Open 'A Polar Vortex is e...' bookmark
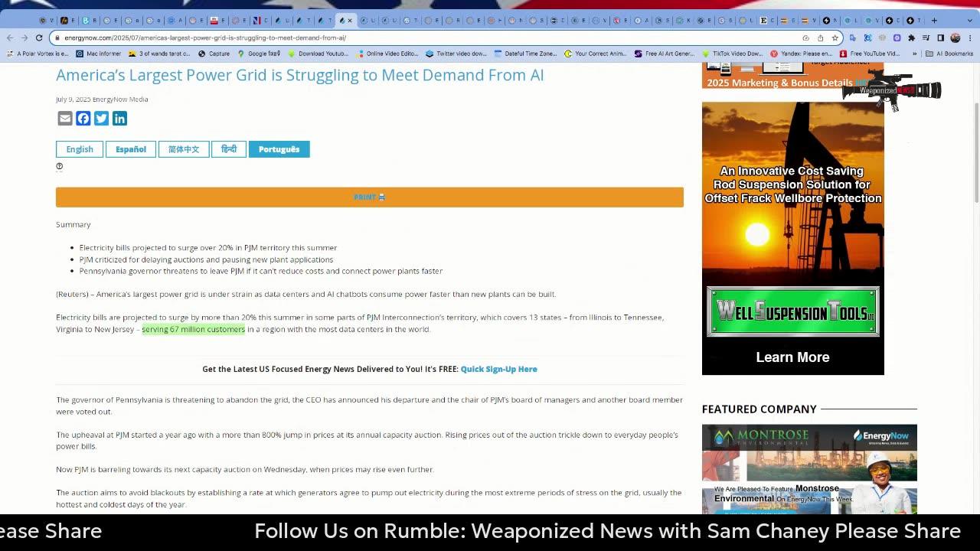The width and height of the screenshot is (980, 551). pyautogui.click(x=38, y=54)
